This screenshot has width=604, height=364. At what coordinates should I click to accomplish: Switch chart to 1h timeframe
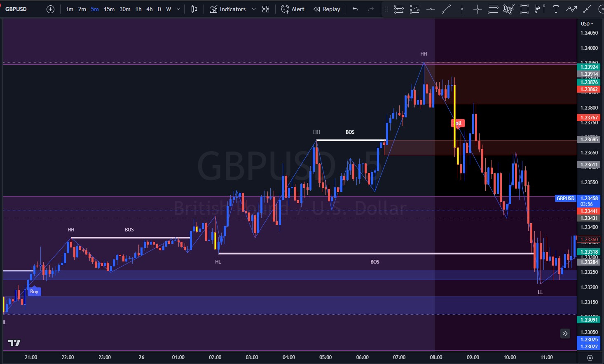138,9
